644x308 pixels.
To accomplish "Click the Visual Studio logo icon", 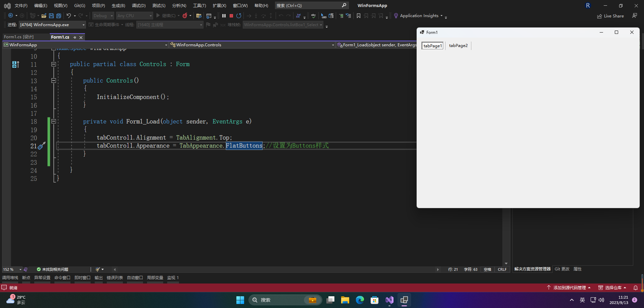I will tap(7, 5).
